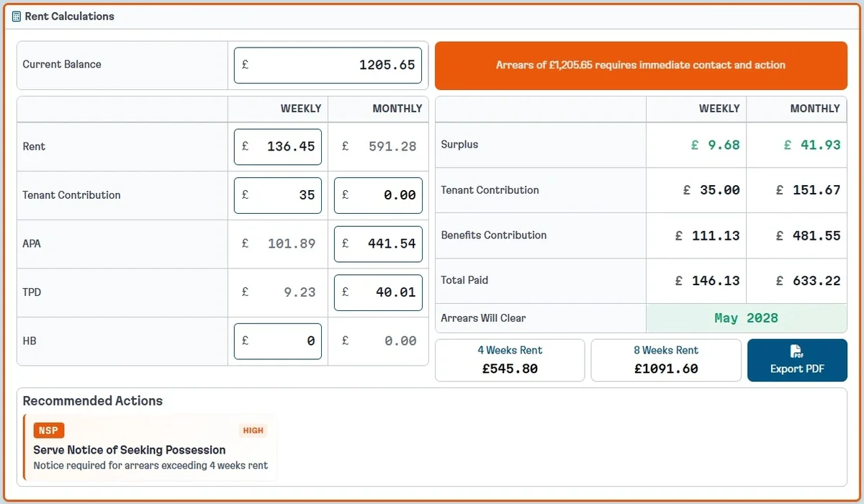
Task: Click the May 2028 Arrears Will Clear cell
Action: (746, 318)
